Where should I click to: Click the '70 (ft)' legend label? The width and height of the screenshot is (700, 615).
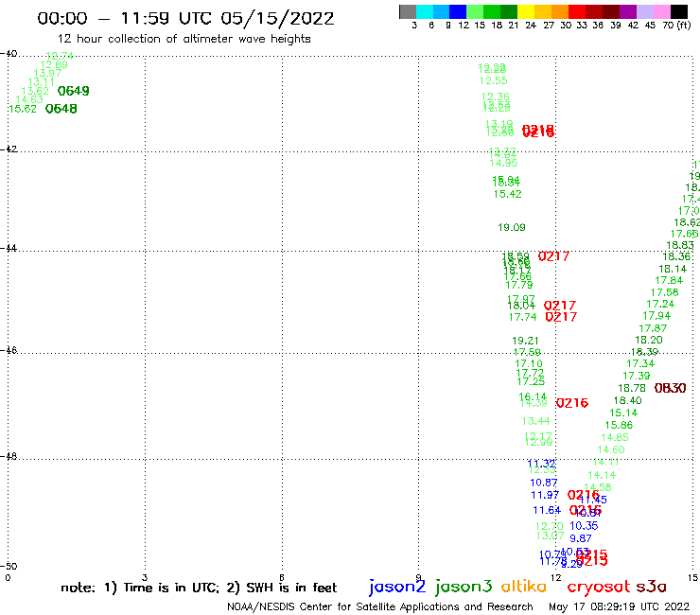[x=676, y=25]
